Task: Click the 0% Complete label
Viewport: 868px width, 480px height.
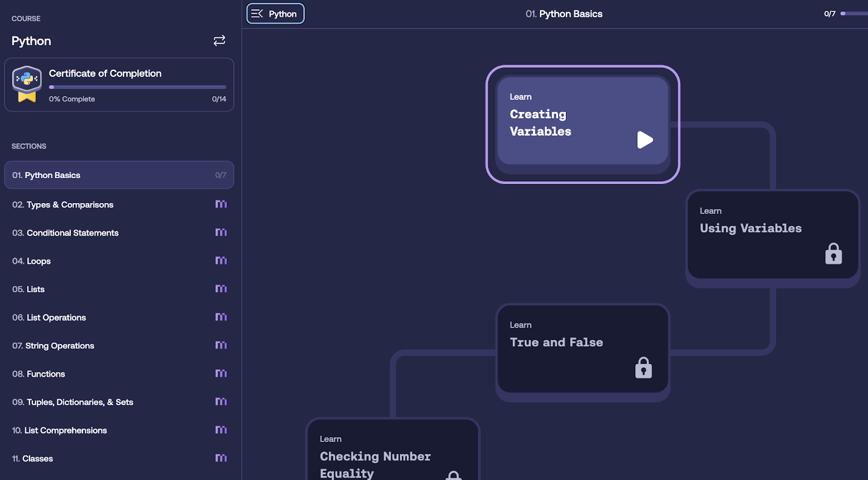Action: click(x=72, y=99)
